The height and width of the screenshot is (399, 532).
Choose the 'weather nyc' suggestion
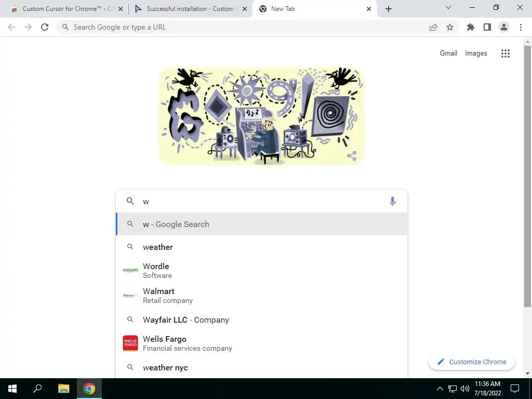pos(261,367)
